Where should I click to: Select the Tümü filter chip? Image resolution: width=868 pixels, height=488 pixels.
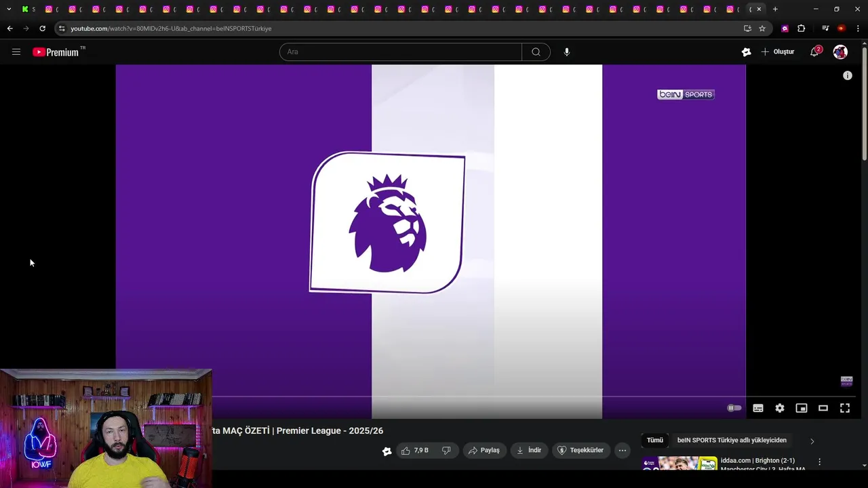pos(655,441)
